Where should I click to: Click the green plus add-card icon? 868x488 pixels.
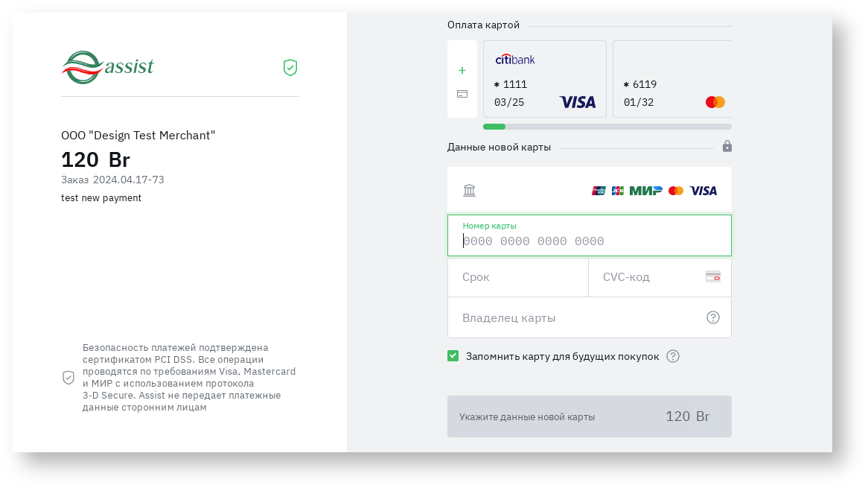tap(462, 71)
